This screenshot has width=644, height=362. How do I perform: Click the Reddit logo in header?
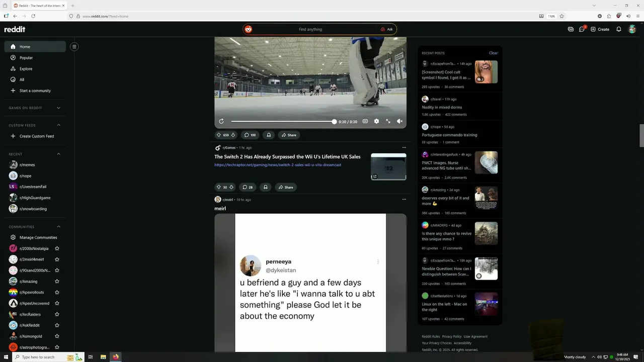pos(15,29)
